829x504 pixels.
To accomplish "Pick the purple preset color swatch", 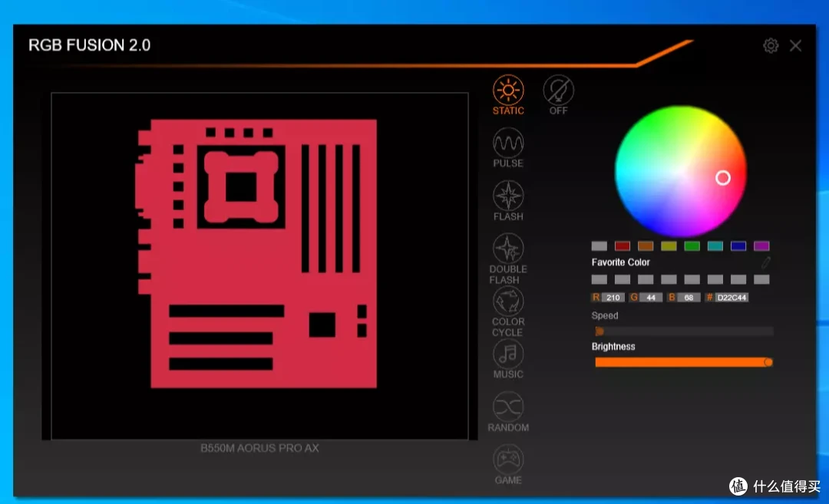I will [761, 245].
